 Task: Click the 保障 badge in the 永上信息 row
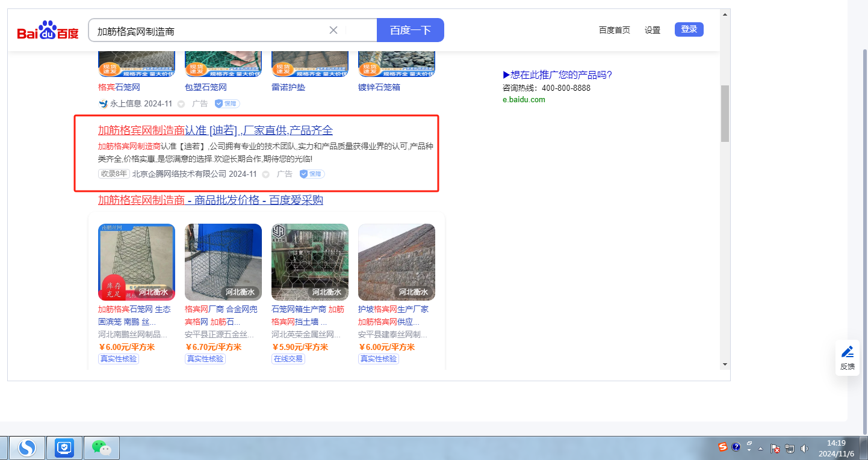point(227,103)
